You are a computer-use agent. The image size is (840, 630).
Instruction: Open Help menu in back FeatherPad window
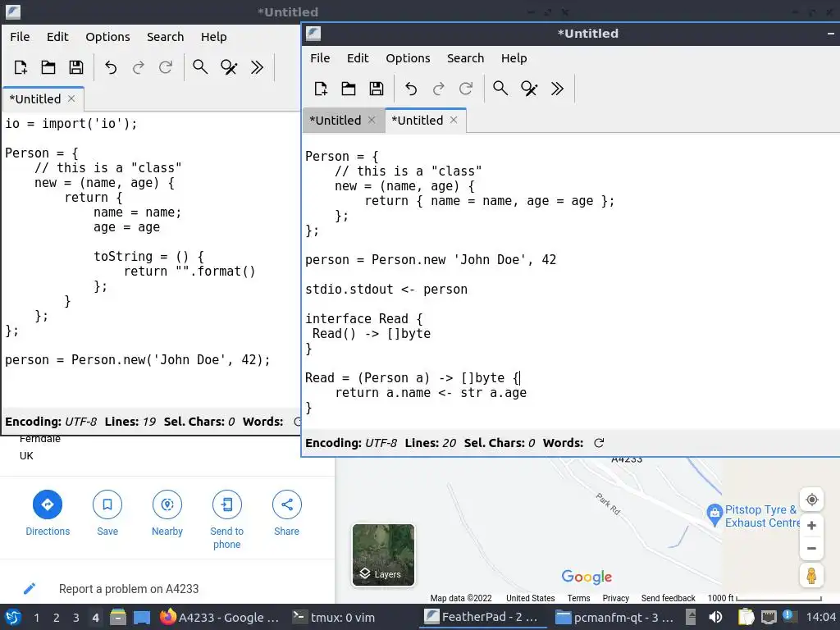pos(214,36)
